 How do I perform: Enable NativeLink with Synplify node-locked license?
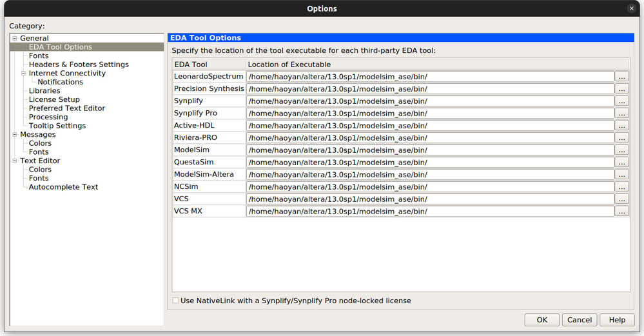pos(176,301)
